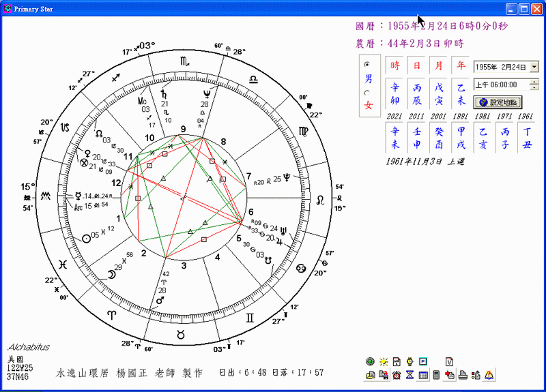Click the 年 year pillar header
546x392 pixels.
point(461,66)
